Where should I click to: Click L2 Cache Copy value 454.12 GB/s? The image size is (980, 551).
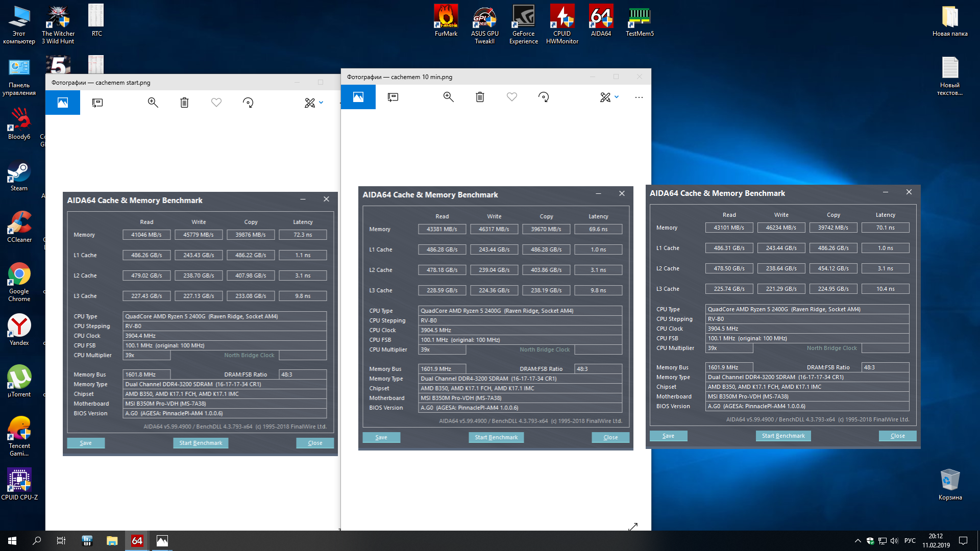(833, 268)
